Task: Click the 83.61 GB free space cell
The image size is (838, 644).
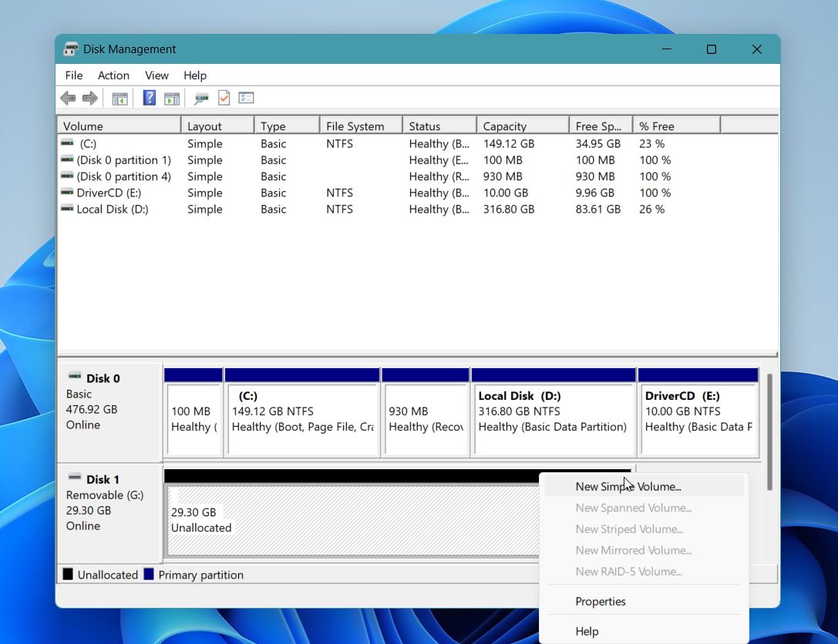Action: pos(598,210)
